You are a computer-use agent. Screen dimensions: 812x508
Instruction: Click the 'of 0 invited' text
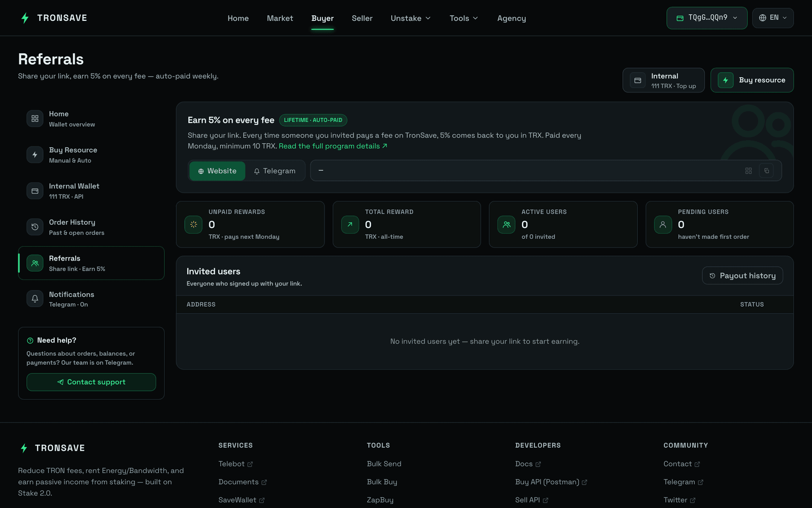point(538,237)
